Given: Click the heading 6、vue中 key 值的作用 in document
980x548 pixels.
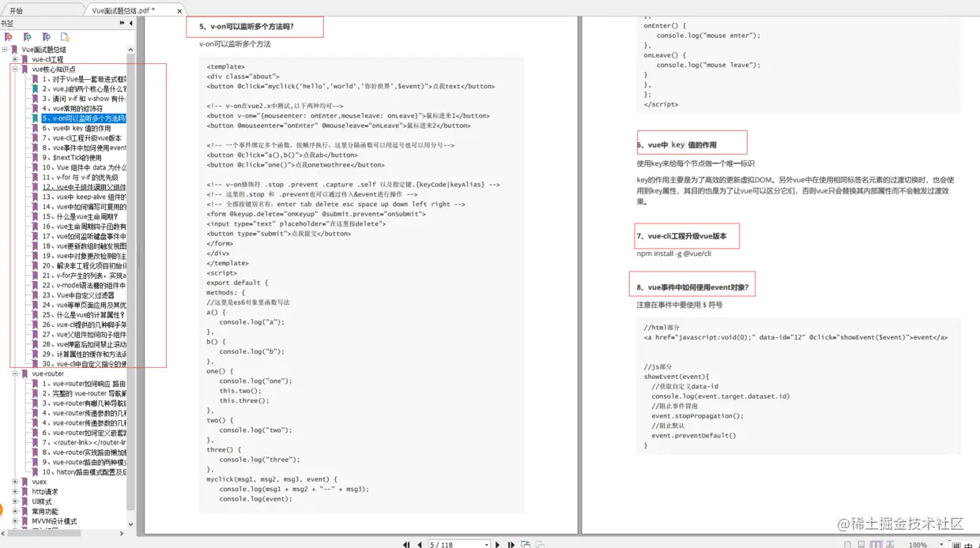Looking at the screenshot, I should pyautogui.click(x=677, y=145).
